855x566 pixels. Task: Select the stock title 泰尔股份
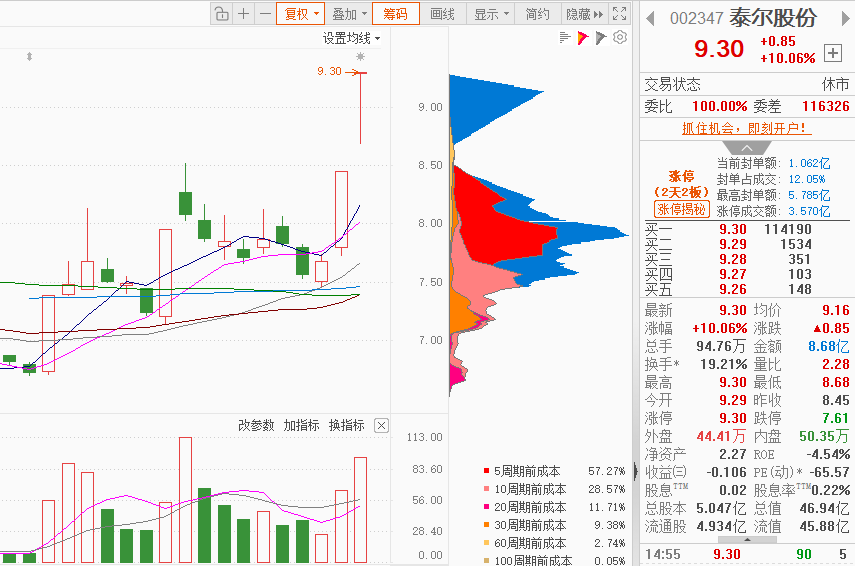pos(773,18)
